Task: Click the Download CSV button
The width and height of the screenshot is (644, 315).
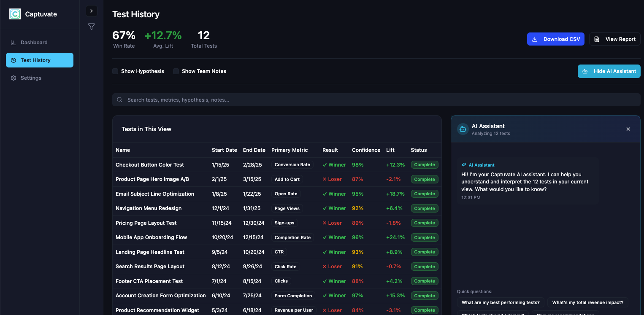Action: tap(556, 39)
